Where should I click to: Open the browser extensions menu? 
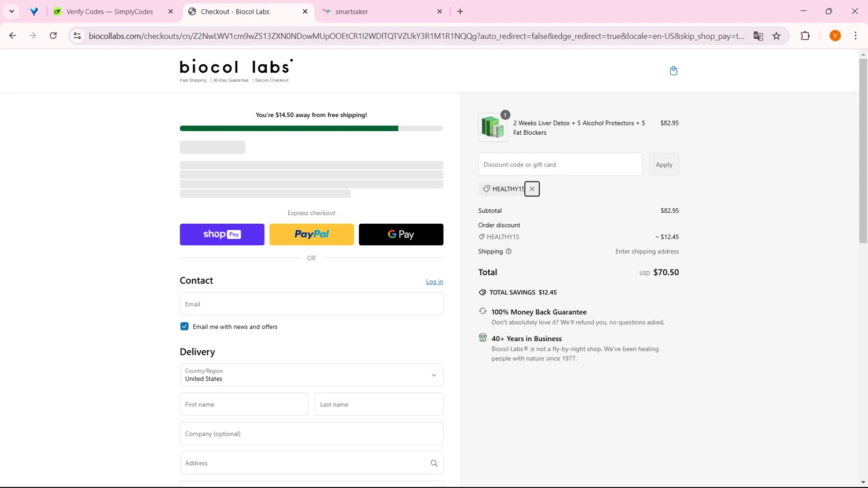click(805, 36)
